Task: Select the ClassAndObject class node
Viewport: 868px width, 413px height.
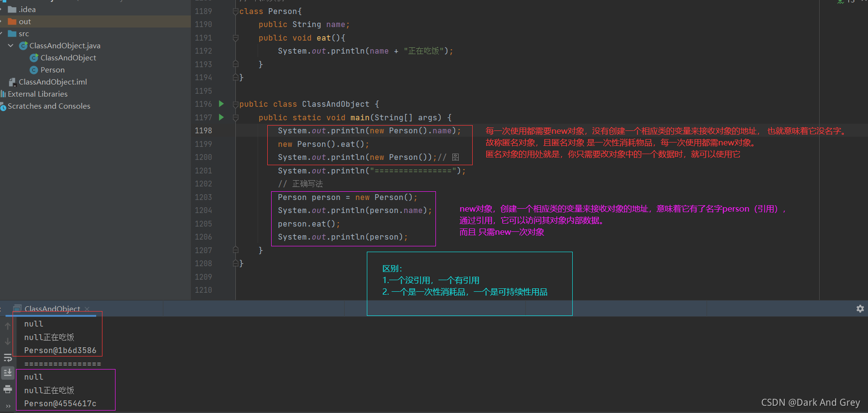Action: point(68,57)
